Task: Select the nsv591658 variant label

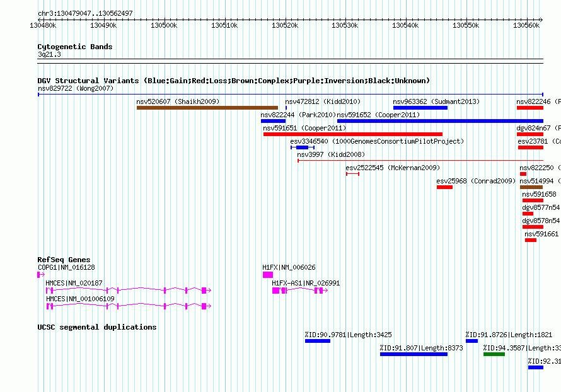Action: [x=539, y=194]
